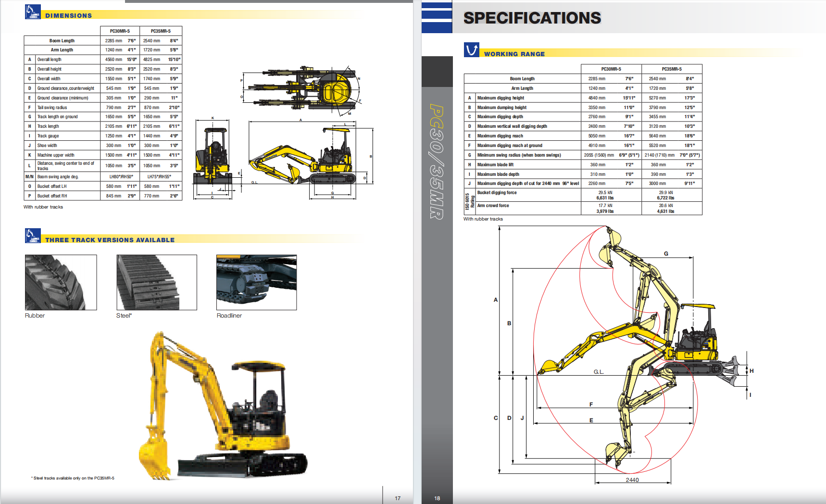Click the G.L. label in the working range diagram
The image size is (826, 504).
pyautogui.click(x=598, y=372)
